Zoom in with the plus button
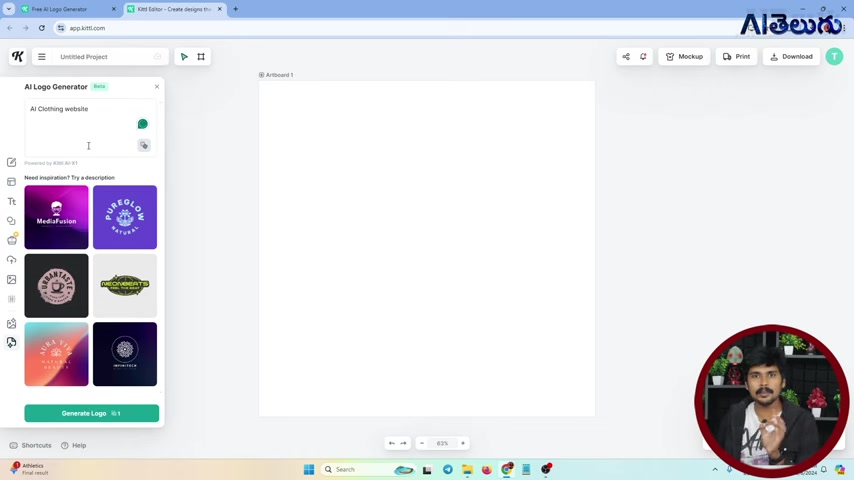The height and width of the screenshot is (480, 854). click(x=463, y=443)
